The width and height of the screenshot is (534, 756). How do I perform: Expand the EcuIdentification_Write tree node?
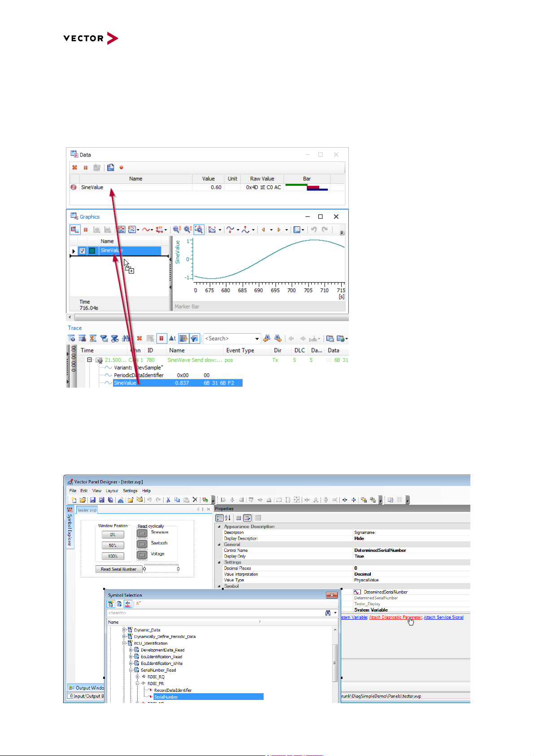(131, 664)
